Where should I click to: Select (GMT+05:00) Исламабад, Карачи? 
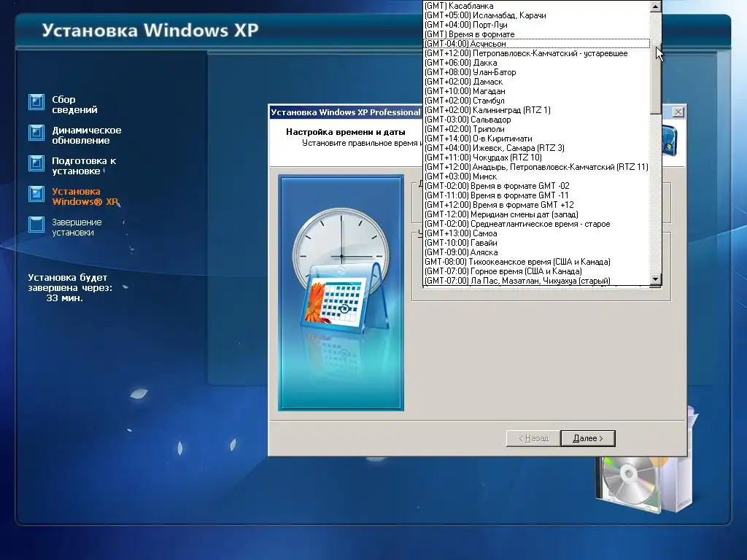[536, 15]
